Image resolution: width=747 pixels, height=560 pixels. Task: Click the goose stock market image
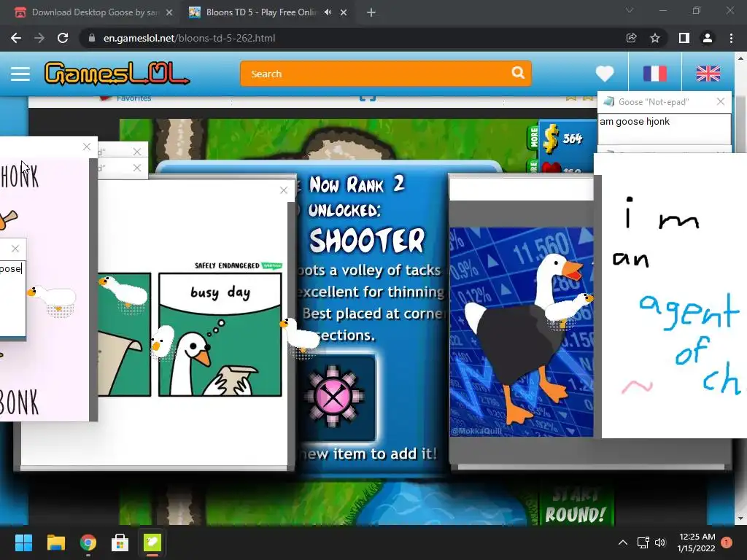coord(521,332)
